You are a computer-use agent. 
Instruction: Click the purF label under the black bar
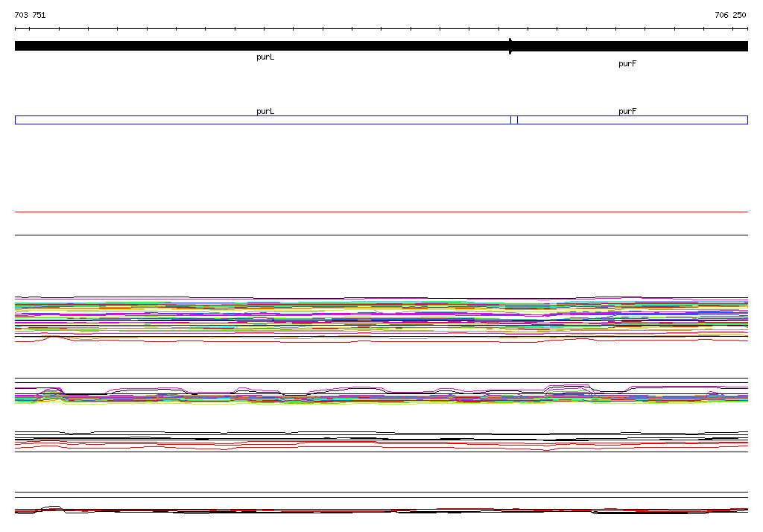tap(627, 64)
